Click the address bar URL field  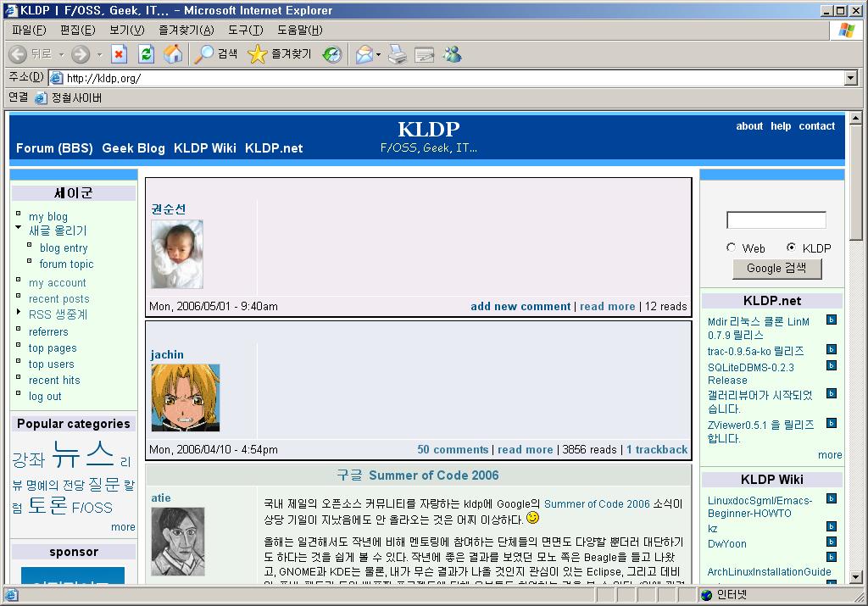click(x=454, y=78)
